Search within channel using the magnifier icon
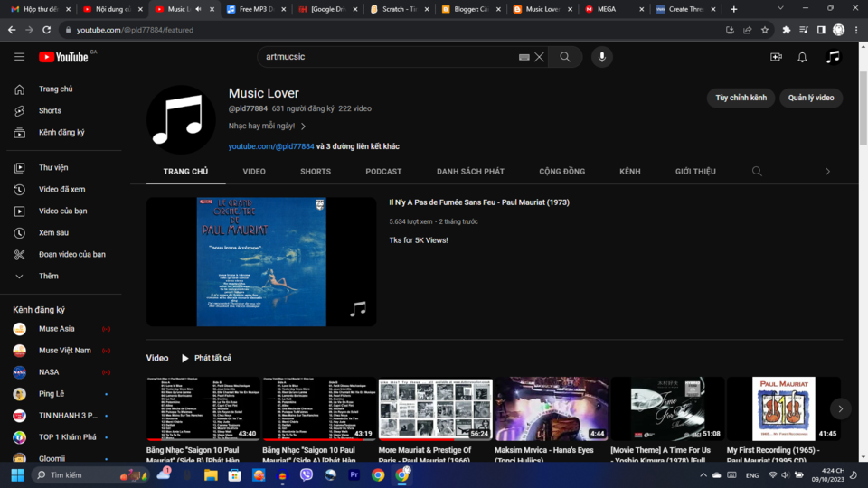 pos(757,172)
